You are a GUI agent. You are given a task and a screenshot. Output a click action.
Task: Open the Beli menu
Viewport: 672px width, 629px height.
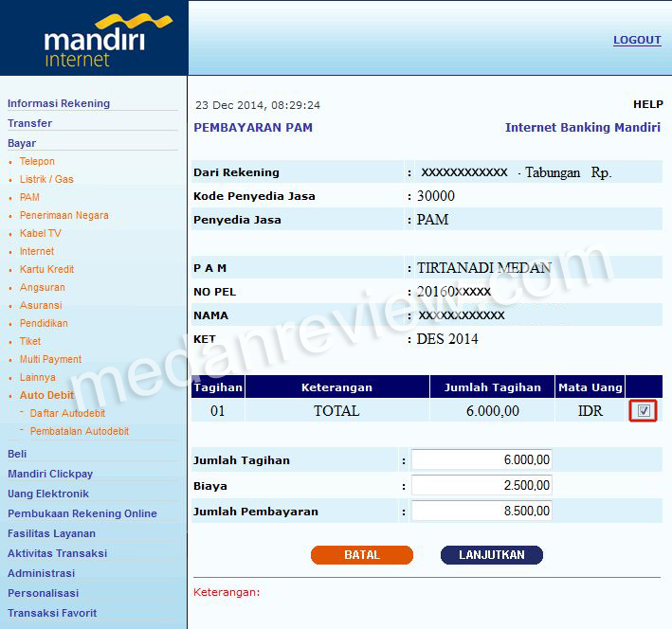pos(17,454)
